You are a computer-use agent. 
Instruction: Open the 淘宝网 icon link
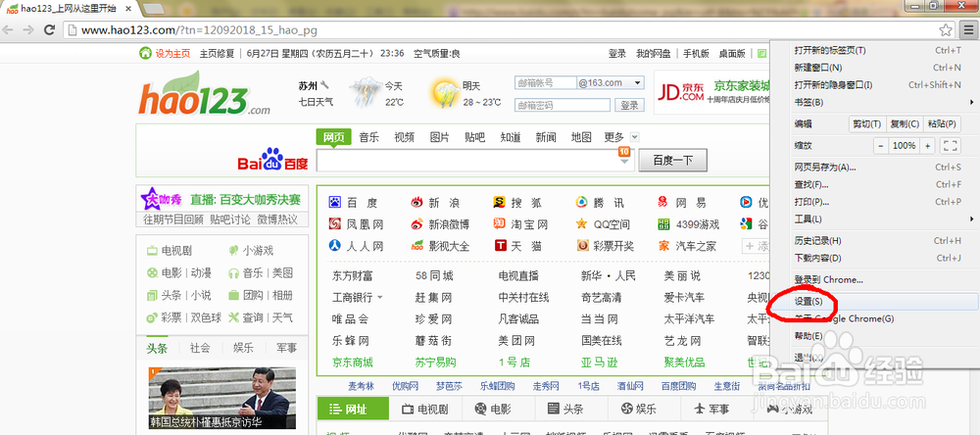coord(500,223)
